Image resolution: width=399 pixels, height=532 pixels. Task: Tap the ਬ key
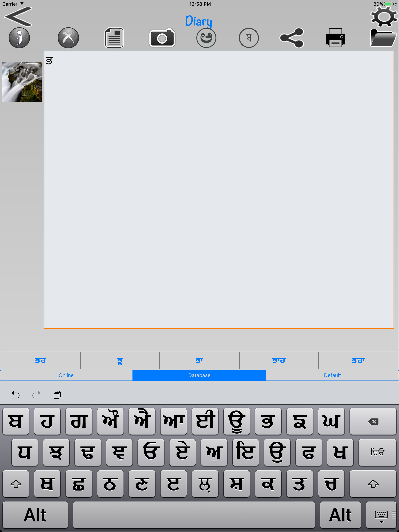click(x=16, y=421)
